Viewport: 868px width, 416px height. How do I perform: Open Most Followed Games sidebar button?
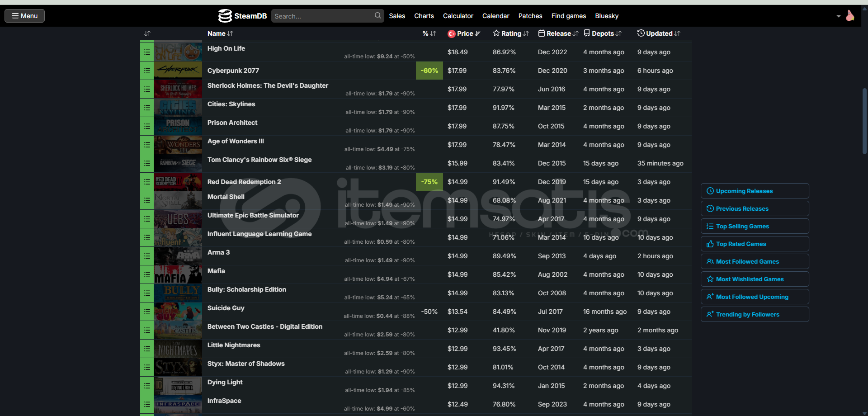pyautogui.click(x=755, y=261)
